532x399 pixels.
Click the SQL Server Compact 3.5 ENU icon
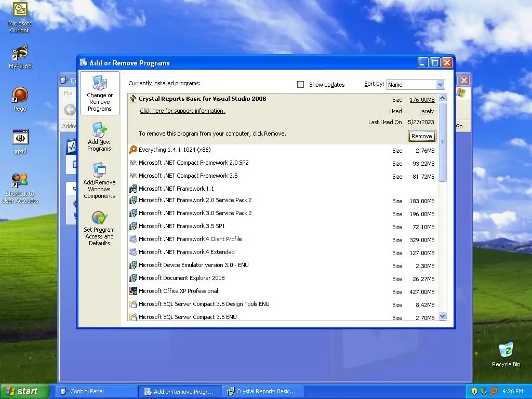(x=133, y=316)
